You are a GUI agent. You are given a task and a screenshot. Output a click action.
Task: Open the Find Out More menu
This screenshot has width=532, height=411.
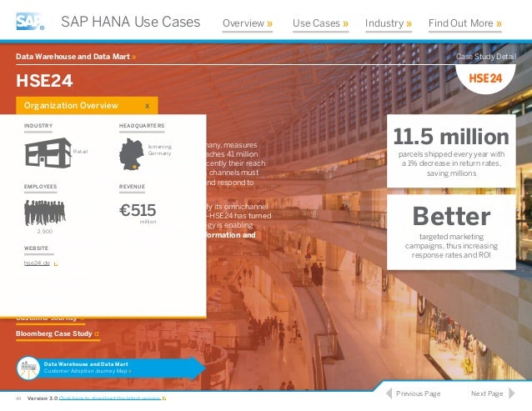[x=464, y=23]
